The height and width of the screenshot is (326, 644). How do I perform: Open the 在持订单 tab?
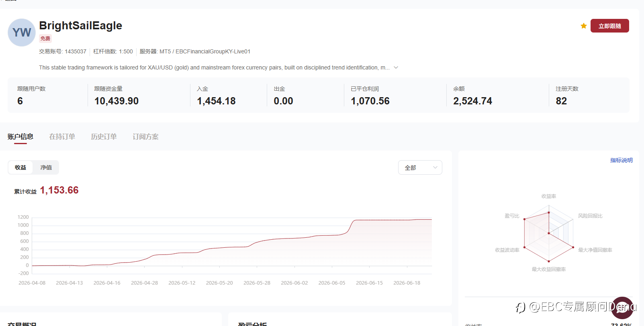tap(62, 137)
